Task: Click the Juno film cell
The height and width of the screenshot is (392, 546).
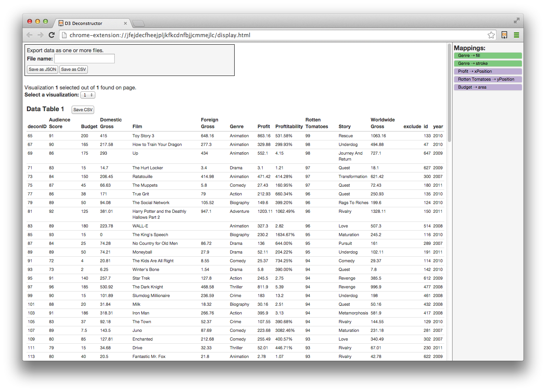Action: [x=137, y=330]
